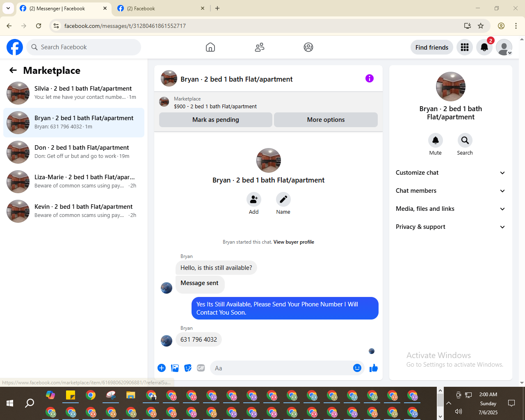Open Windows taskbar search
525x420 pixels.
pyautogui.click(x=30, y=403)
